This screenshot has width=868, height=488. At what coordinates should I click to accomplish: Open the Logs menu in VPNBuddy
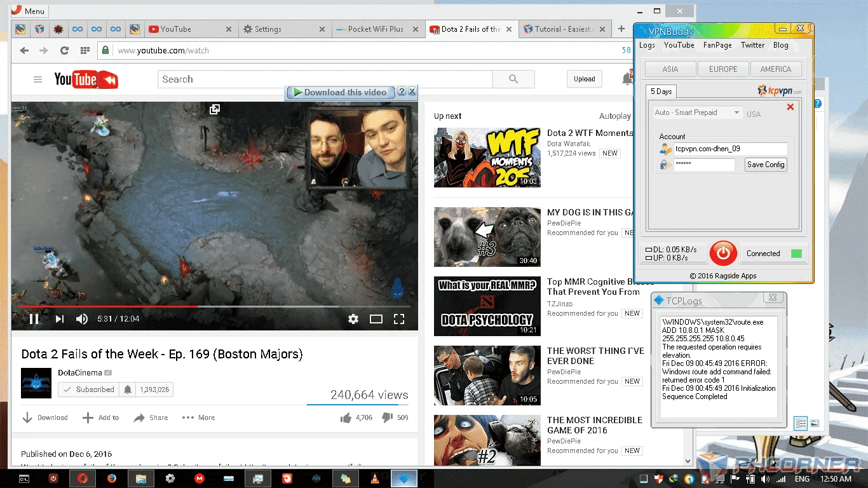[x=647, y=45]
